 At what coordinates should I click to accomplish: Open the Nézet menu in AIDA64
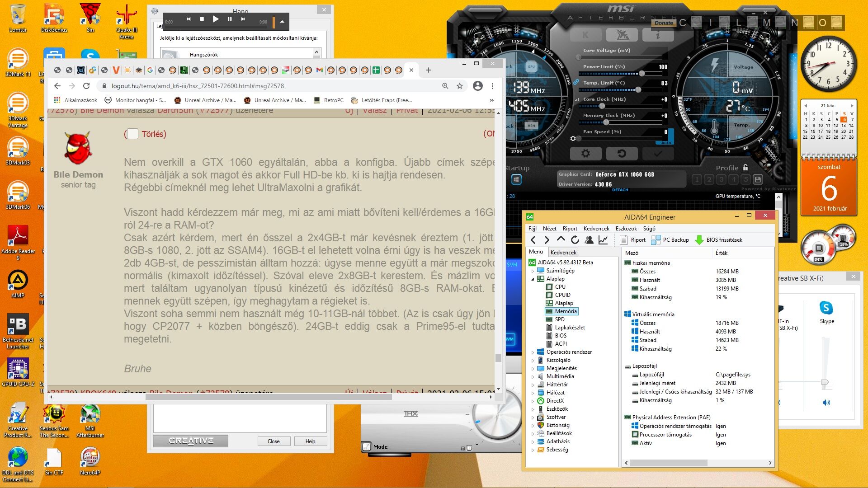(x=550, y=229)
